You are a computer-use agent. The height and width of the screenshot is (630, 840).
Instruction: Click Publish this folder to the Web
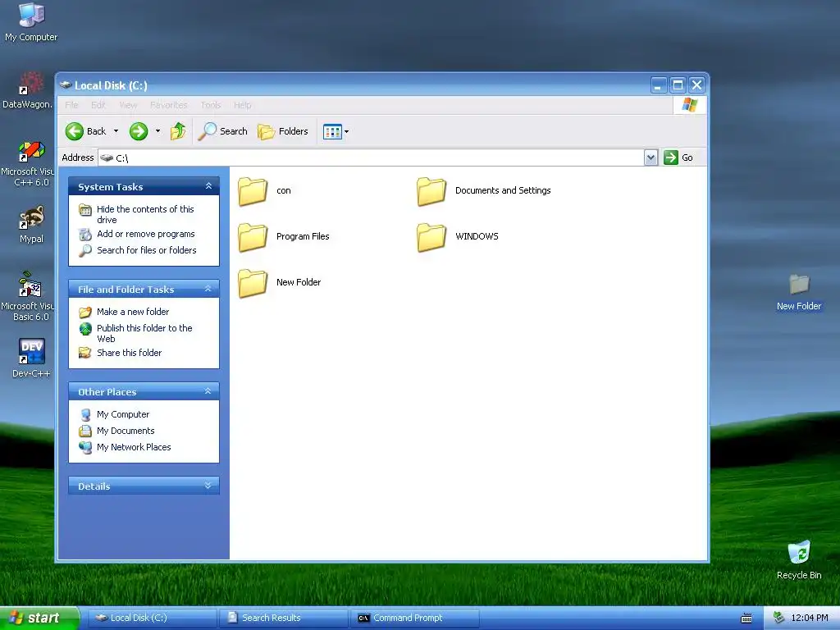144,333
